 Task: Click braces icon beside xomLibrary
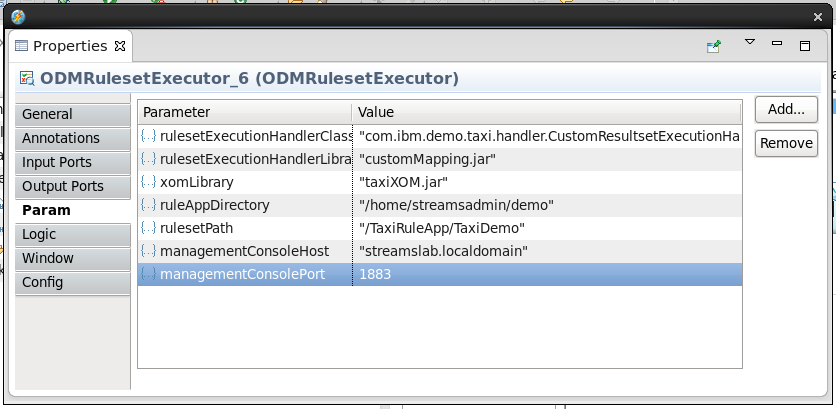point(148,181)
